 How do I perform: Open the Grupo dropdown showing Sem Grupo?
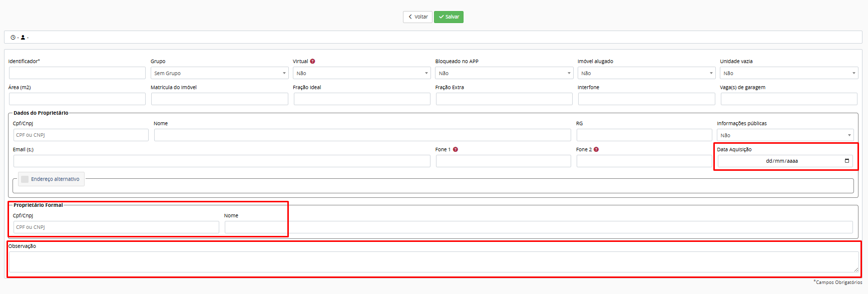click(219, 73)
